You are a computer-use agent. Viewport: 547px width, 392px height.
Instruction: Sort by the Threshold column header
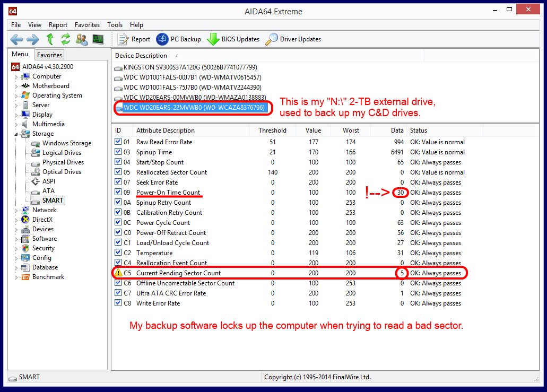coord(273,130)
